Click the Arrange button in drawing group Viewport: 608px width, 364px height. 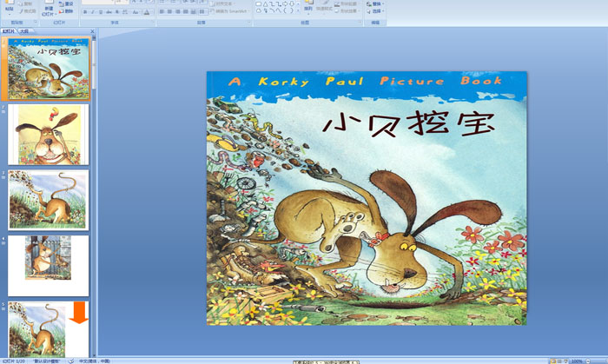tap(307, 8)
